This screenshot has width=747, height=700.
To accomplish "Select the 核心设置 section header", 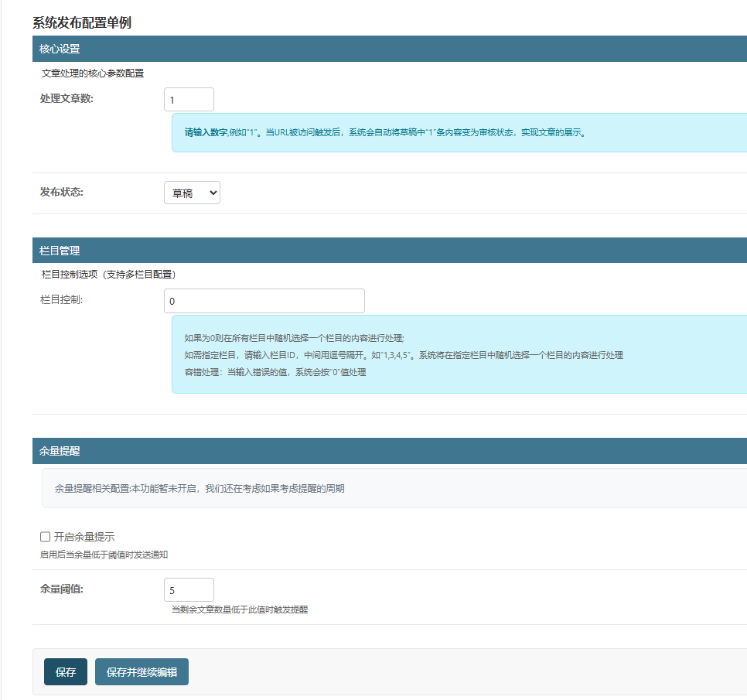I will point(60,49).
